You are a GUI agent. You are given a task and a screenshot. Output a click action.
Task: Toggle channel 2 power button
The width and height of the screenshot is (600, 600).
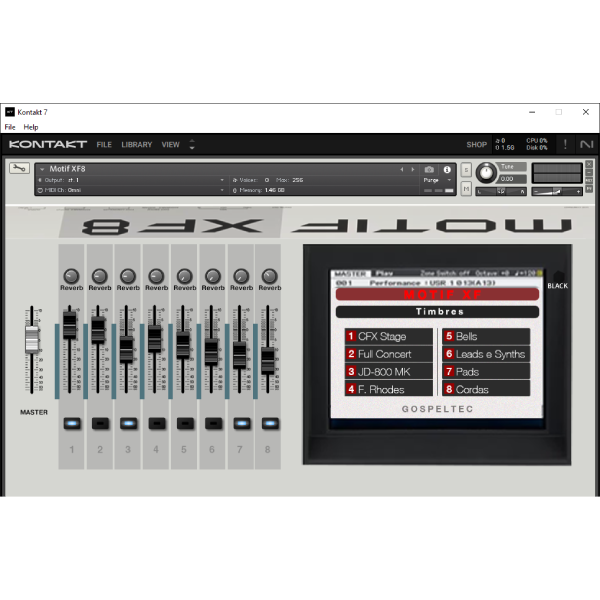point(100,424)
